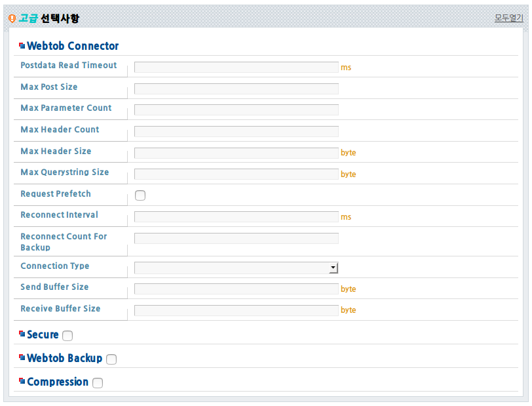
Task: Select the Max Parameter Count input
Action: tap(237, 110)
